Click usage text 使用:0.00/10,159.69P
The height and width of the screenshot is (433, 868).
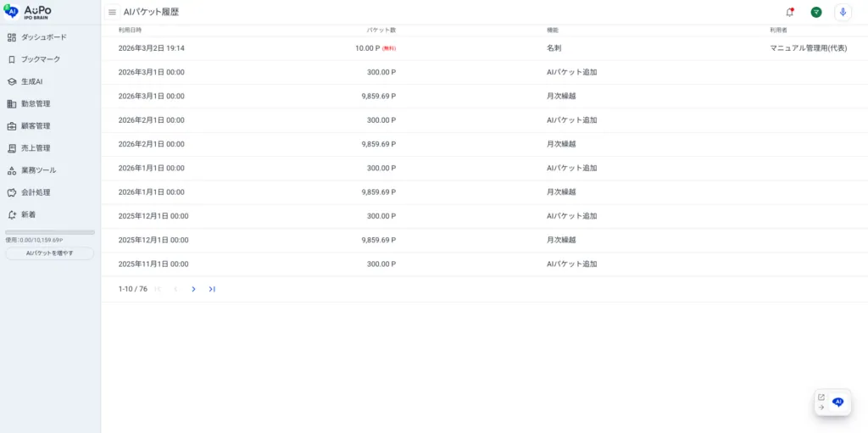point(34,241)
